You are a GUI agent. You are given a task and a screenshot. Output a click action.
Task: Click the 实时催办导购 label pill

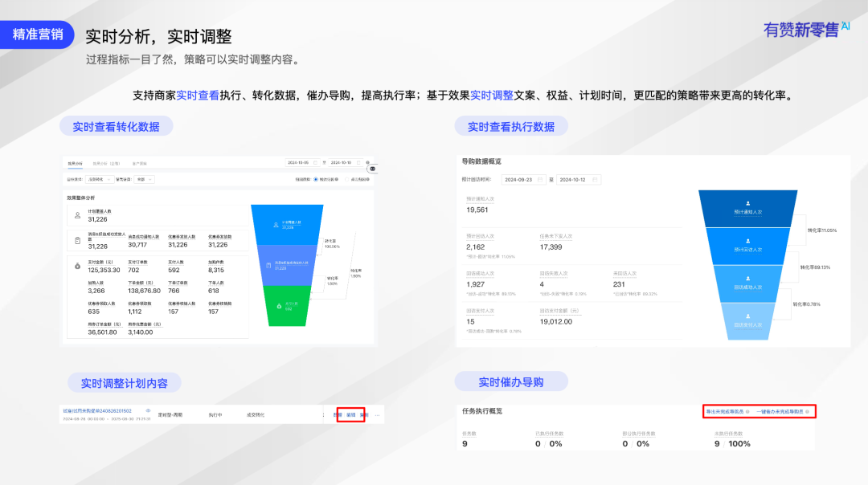511,382
